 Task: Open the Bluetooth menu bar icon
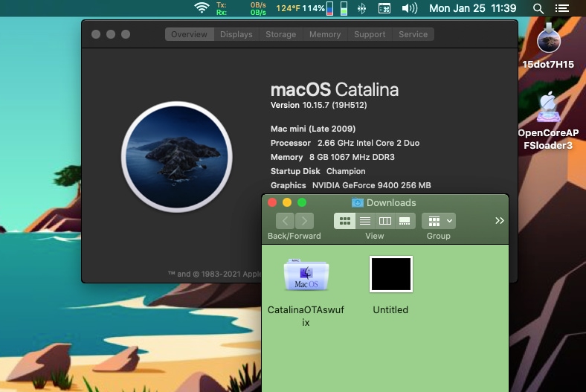click(x=361, y=8)
